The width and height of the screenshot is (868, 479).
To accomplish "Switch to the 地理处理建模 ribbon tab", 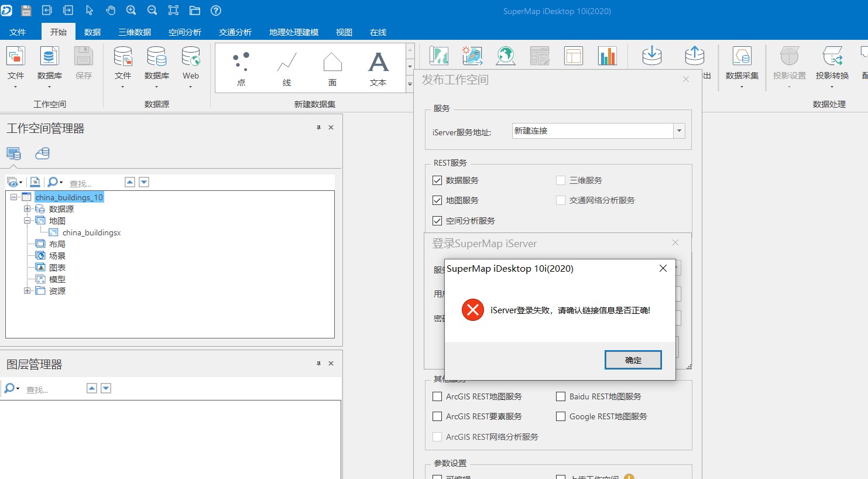I will (294, 32).
